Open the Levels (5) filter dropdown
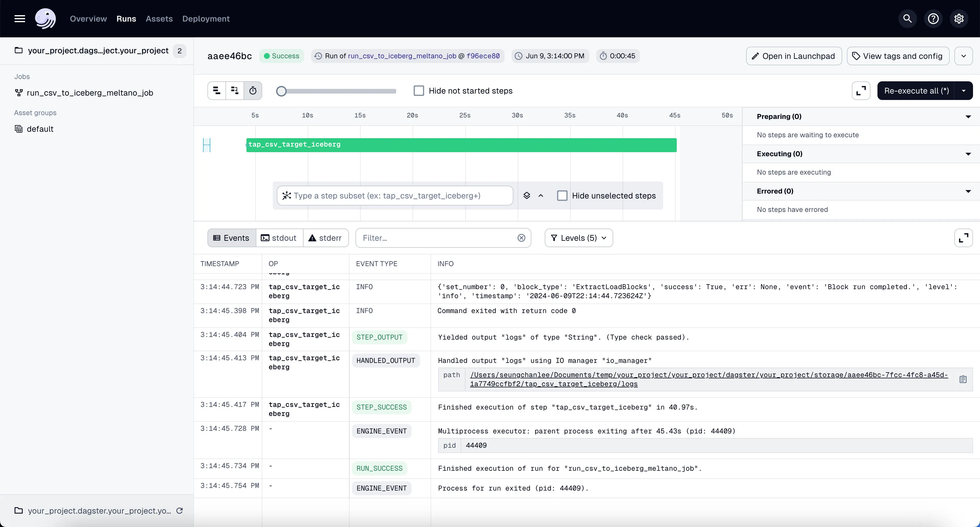 tap(579, 238)
